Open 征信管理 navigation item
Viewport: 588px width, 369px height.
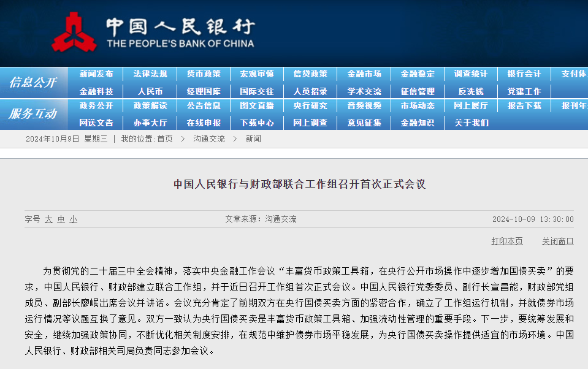(x=418, y=91)
